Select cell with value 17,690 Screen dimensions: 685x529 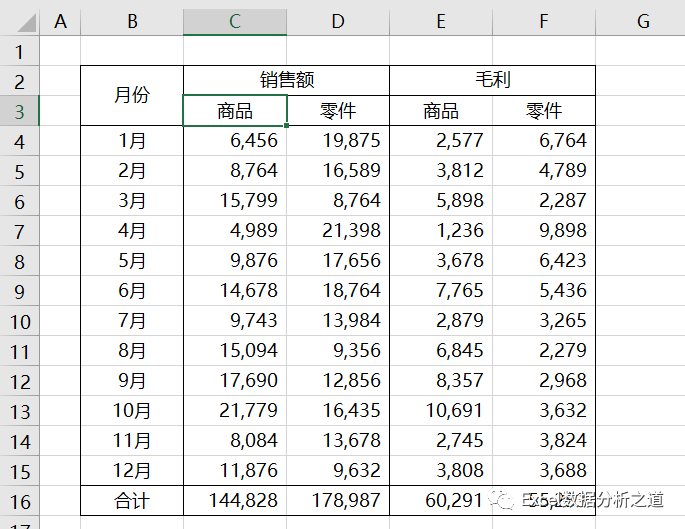235,381
